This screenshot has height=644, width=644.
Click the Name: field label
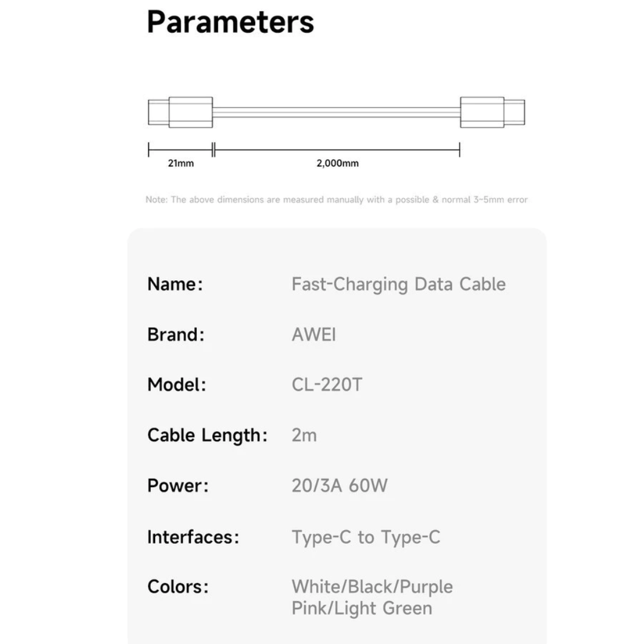click(175, 284)
